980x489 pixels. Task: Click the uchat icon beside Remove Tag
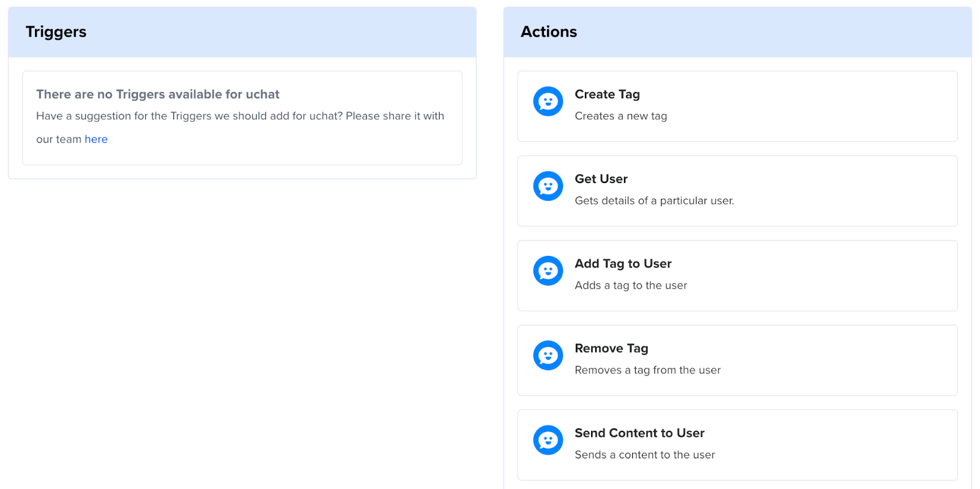[548, 356]
